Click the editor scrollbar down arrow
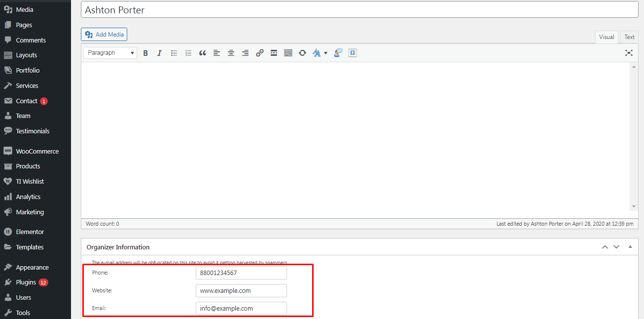Viewport: 644px width, 319px height. [x=634, y=206]
